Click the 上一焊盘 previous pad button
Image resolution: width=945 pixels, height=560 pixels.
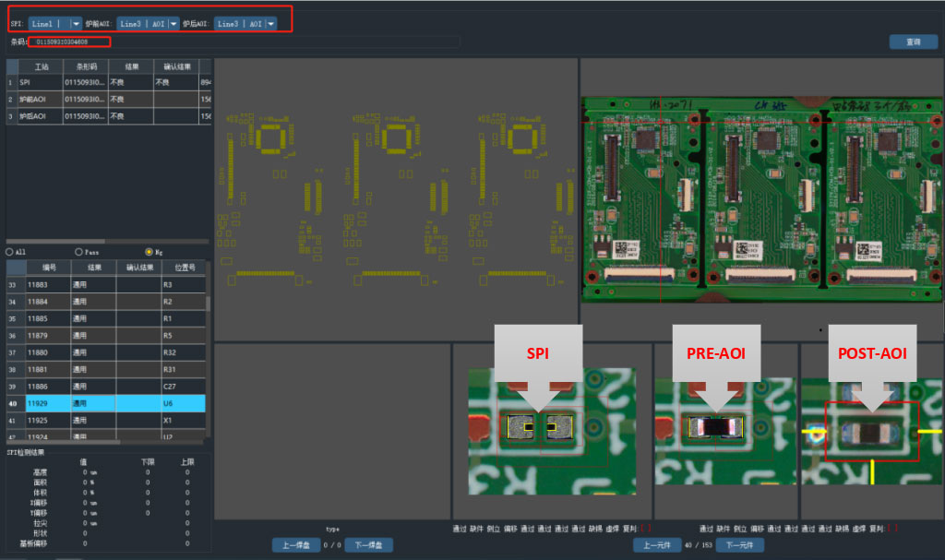pyautogui.click(x=296, y=545)
